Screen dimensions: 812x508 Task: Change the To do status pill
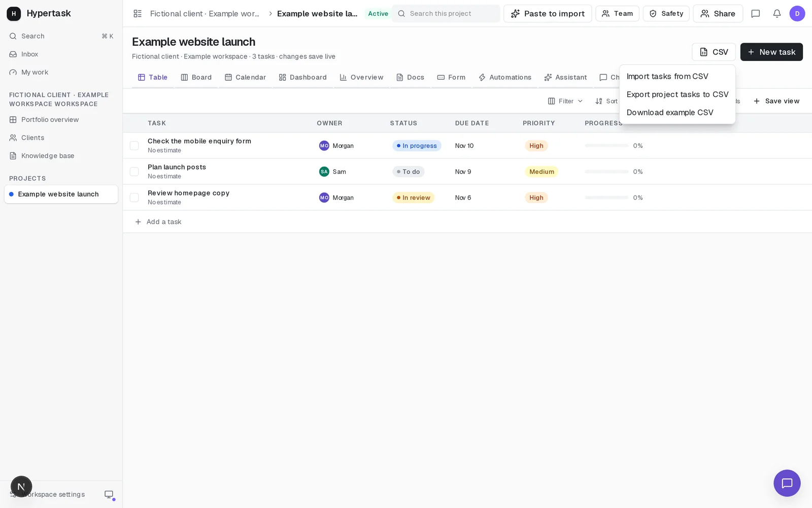[408, 172]
